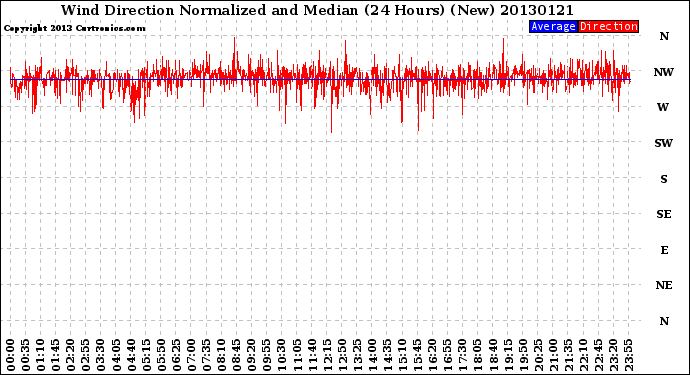Image resolution: width=690 pixels, height=375 pixels.
Task: Click the 00:35 time label
Action: 26,355
